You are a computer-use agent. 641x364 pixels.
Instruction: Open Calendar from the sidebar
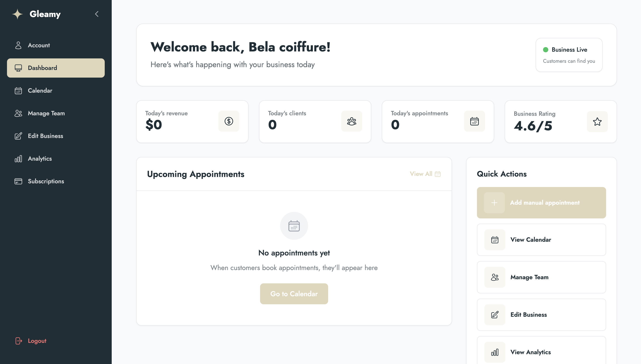[x=40, y=90]
